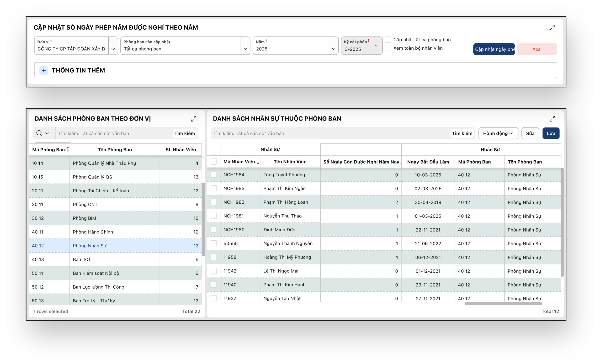
Task: Check the row for NCH1980 Đinh Minh Đức
Action: [213, 230]
